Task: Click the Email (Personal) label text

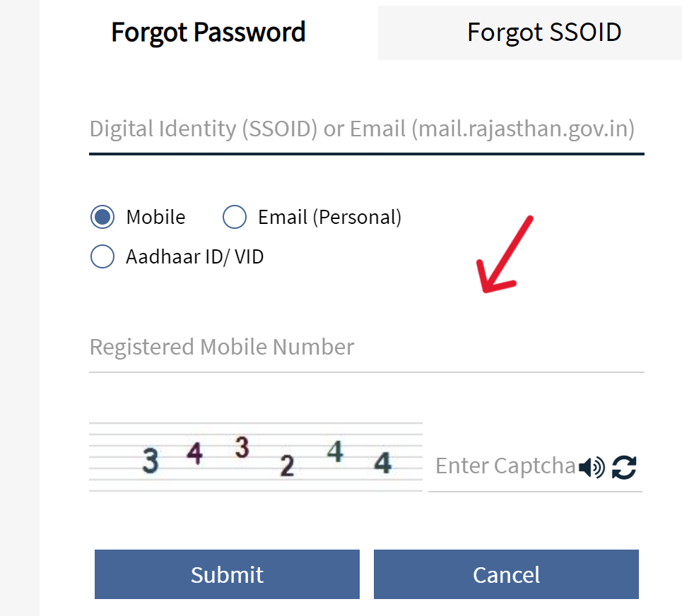Action: (329, 217)
